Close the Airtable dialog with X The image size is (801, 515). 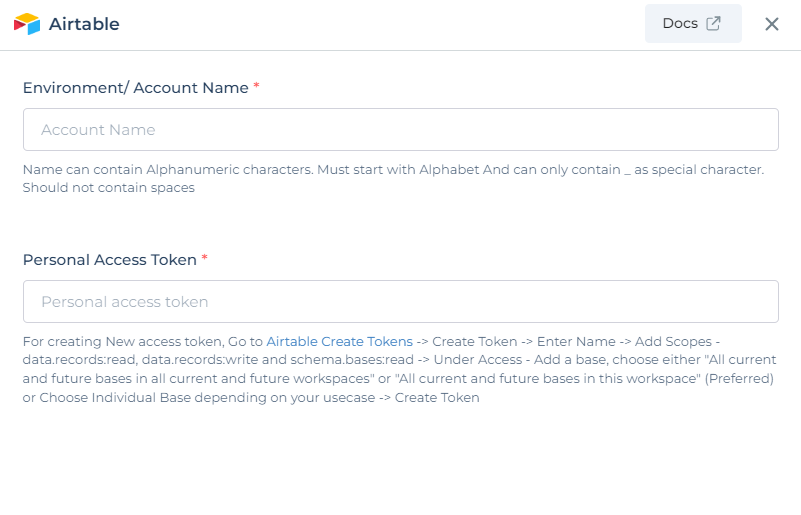click(771, 24)
